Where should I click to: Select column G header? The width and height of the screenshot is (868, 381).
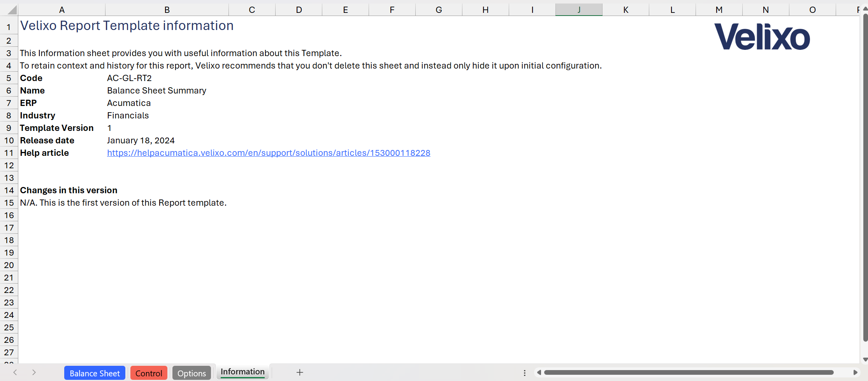pos(439,10)
